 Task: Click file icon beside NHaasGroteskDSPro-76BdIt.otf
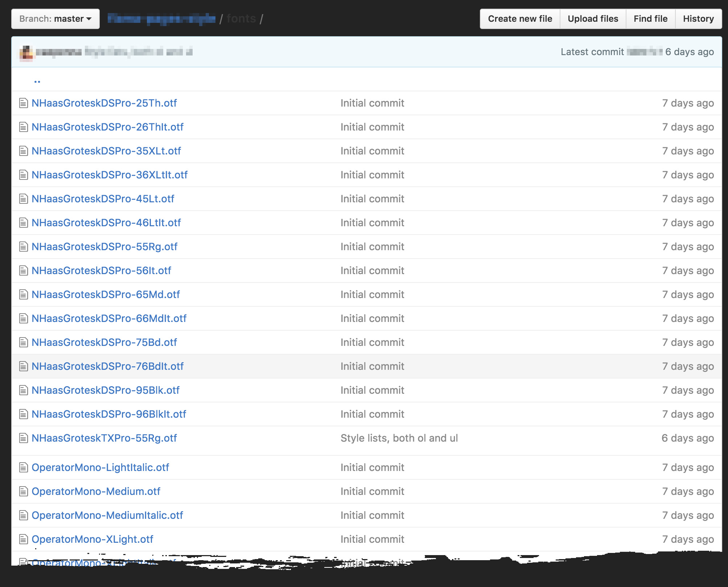(x=24, y=367)
